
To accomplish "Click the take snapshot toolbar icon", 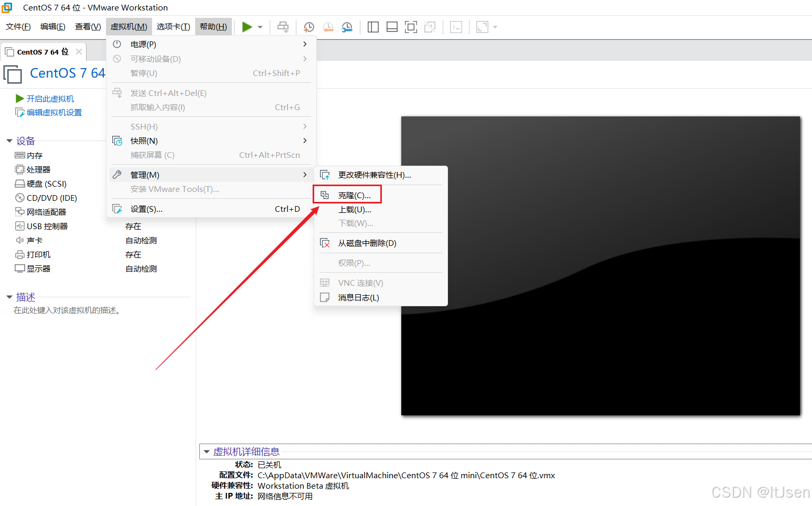I will (309, 27).
